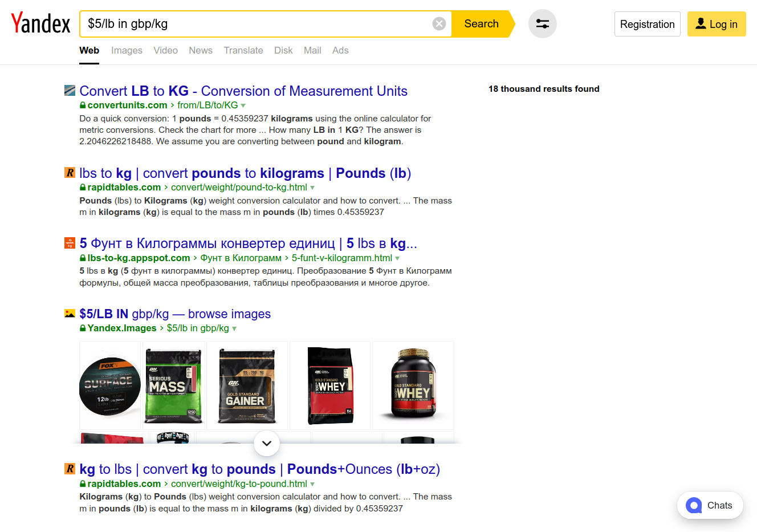Click the convert/weight/kg-to-pound.html path link

[239, 484]
